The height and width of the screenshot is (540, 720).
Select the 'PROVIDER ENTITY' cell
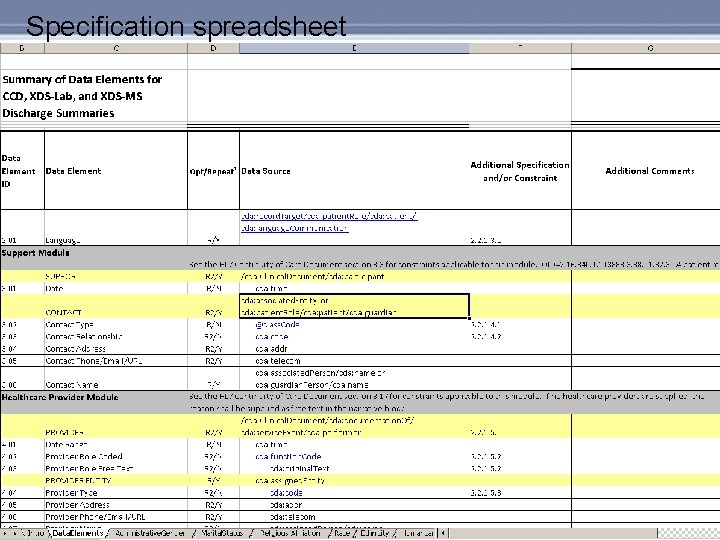click(116, 480)
